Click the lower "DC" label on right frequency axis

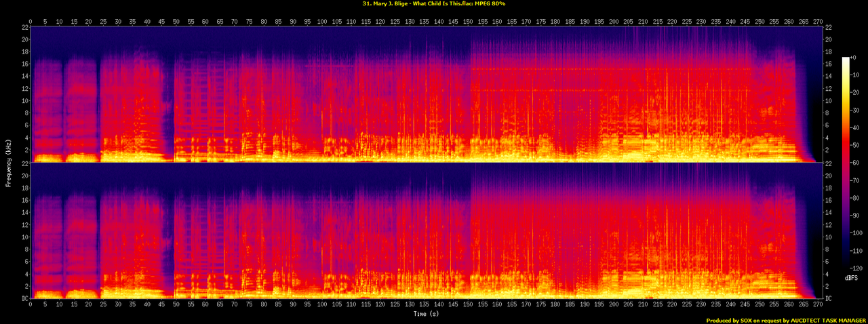tap(829, 298)
